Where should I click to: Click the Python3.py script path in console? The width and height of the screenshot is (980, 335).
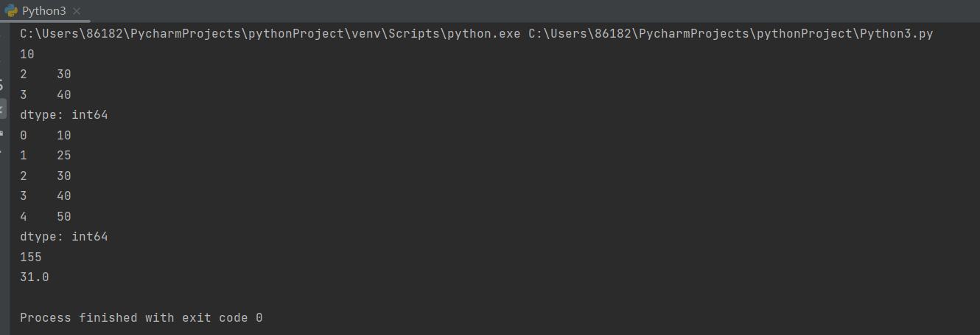pyautogui.click(x=731, y=34)
